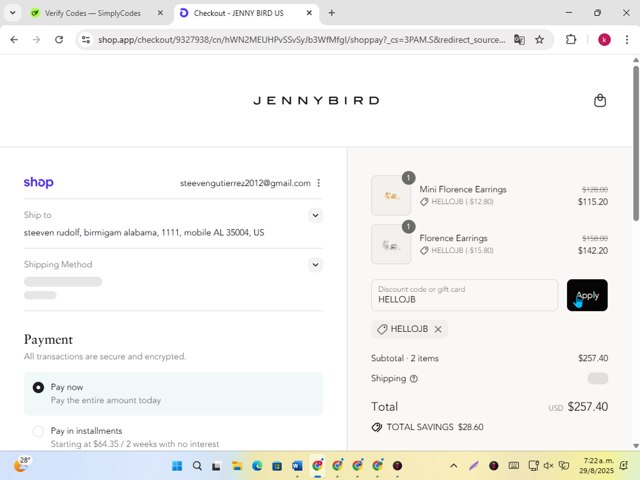640x480 pixels.
Task: Select the Checkout - JENNY BIRD US tab
Action: pyautogui.click(x=238, y=13)
